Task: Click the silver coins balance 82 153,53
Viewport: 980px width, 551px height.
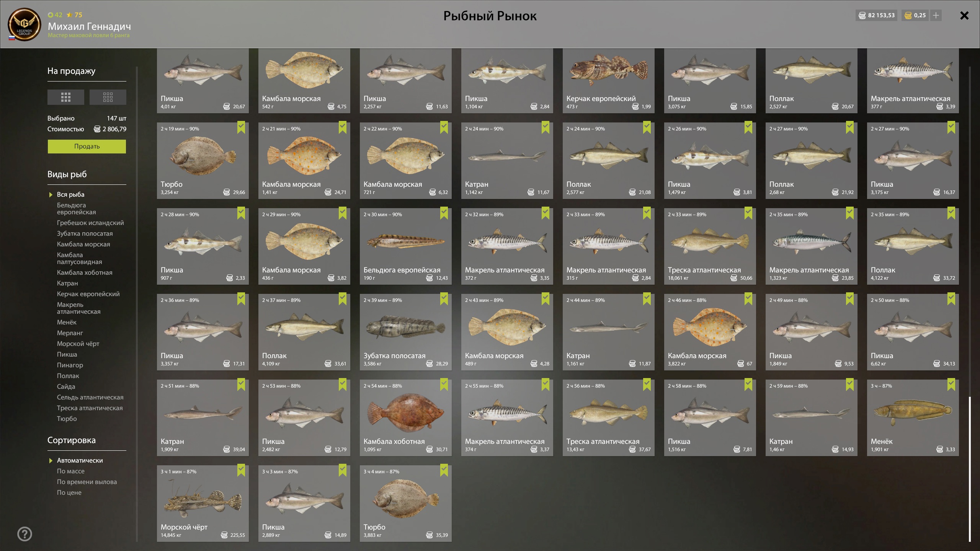Action: (877, 15)
